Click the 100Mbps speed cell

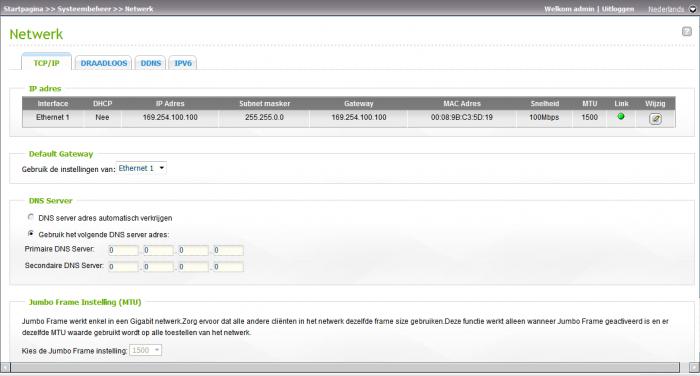tap(544, 117)
